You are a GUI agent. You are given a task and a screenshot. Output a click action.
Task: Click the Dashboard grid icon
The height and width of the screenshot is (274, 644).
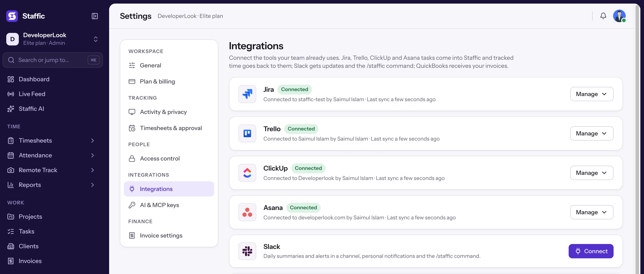11,79
